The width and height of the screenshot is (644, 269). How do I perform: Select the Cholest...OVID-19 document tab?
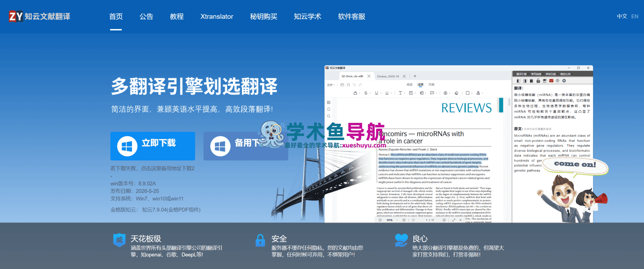click(388, 76)
